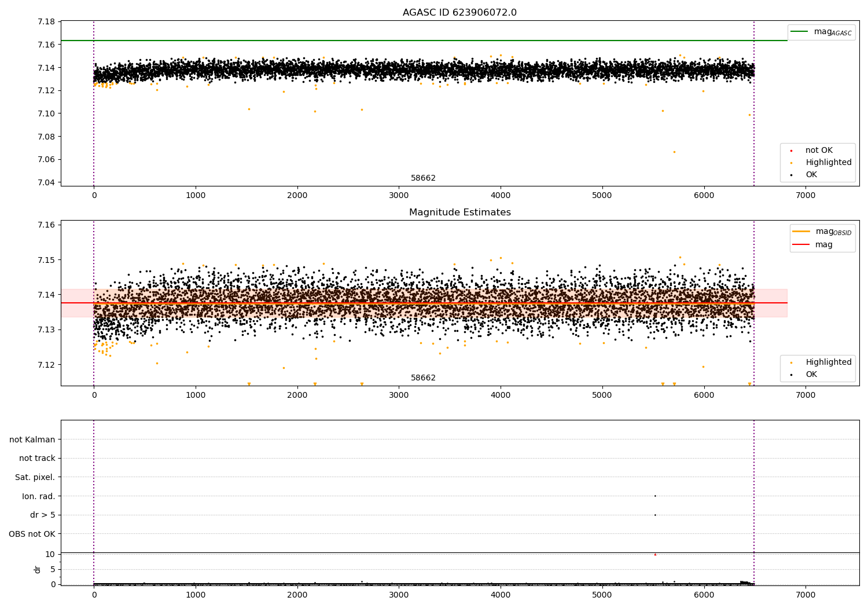The width and height of the screenshot is (868, 608).
Task: Click the 'dr > 5' row label
Action: [43, 515]
